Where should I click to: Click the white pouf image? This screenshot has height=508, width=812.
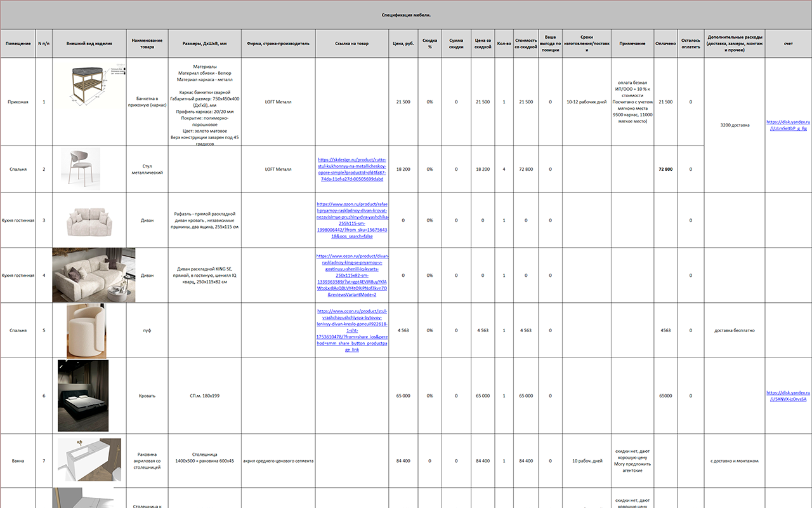(86, 330)
